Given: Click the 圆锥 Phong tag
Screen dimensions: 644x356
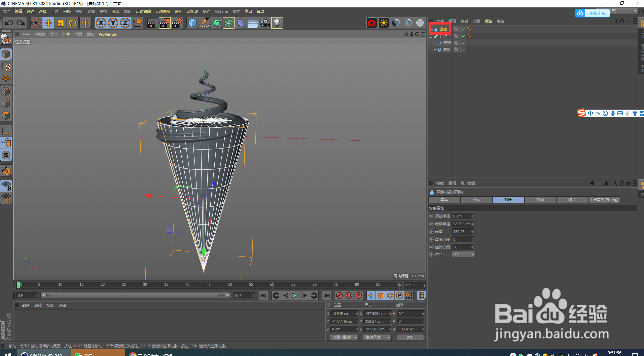Looking at the screenshot, I should (x=469, y=29).
